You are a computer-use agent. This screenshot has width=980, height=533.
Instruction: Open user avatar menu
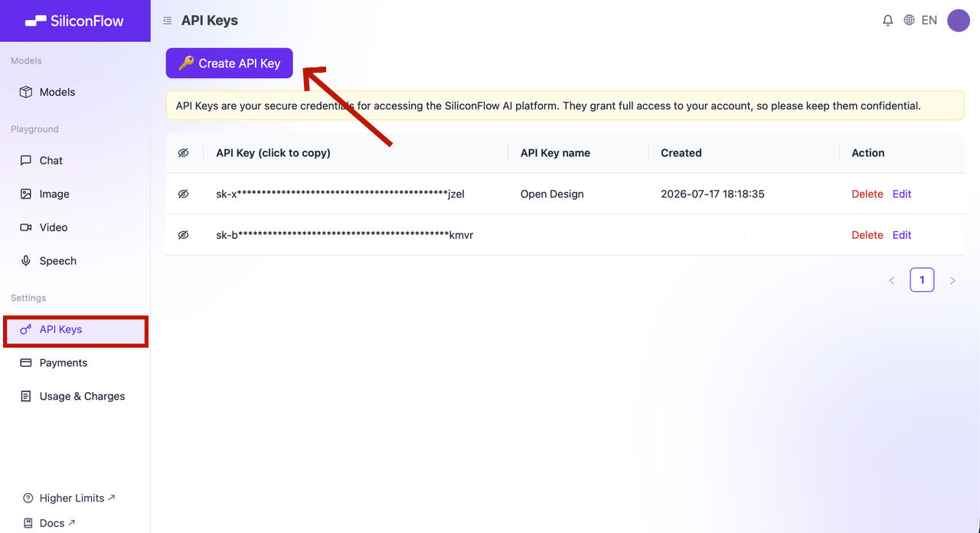pyautogui.click(x=959, y=21)
